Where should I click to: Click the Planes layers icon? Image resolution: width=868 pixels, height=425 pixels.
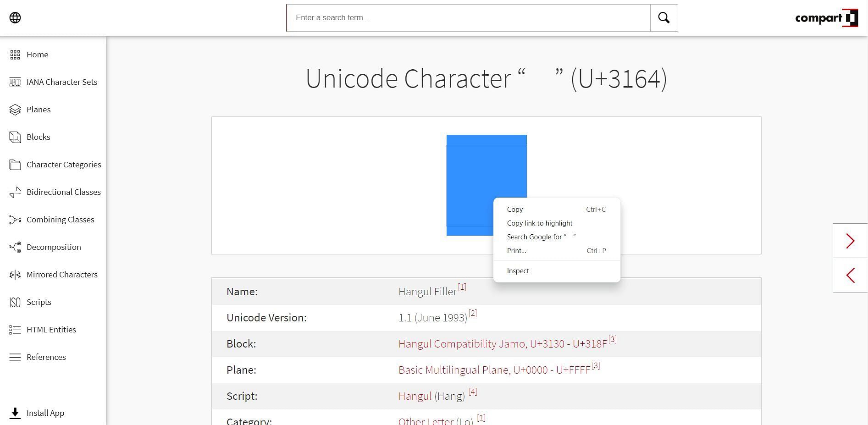(x=15, y=110)
